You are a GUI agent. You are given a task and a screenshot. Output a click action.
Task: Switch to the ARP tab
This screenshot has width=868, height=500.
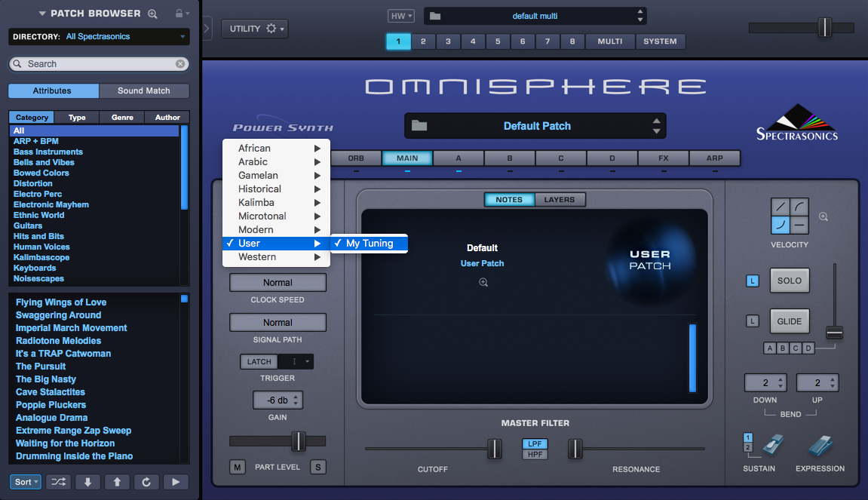click(714, 158)
